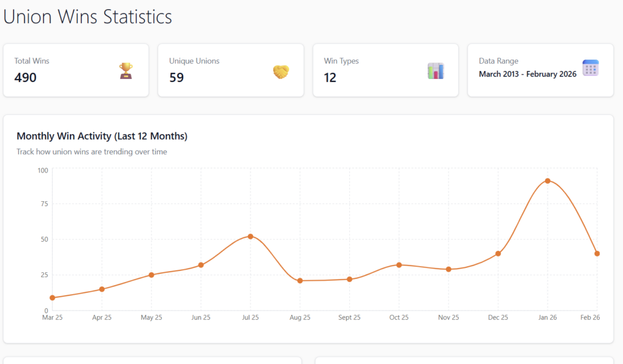Click the Dec 25 data point
This screenshot has height=364, width=623.
(x=498, y=253)
